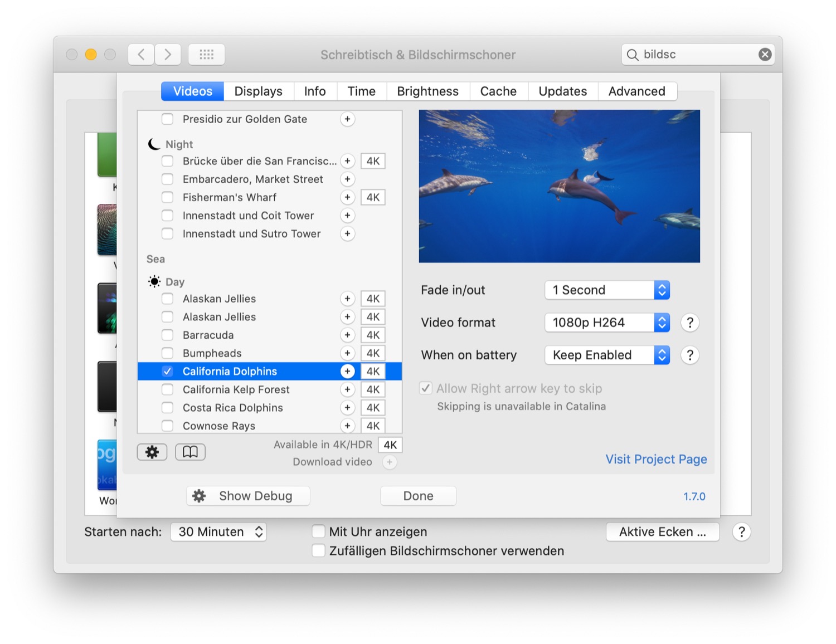
Task: Clear the search field with the X icon
Action: point(765,55)
